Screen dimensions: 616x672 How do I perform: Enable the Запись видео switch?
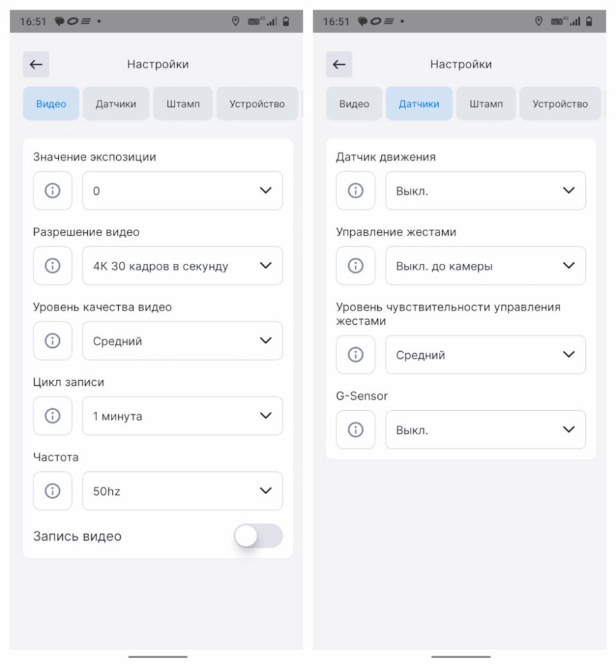pyautogui.click(x=258, y=536)
